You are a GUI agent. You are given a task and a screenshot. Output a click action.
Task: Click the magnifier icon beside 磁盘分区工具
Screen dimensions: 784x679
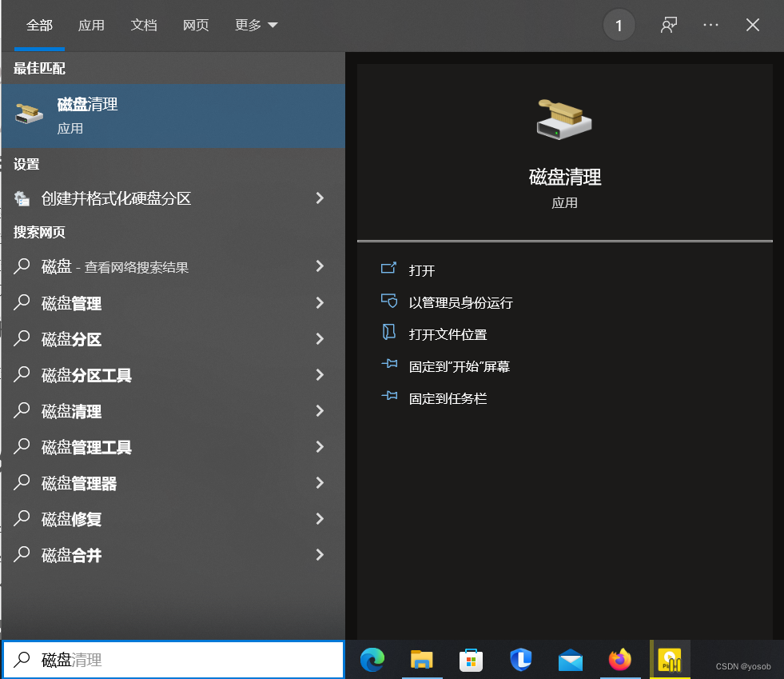coord(22,374)
